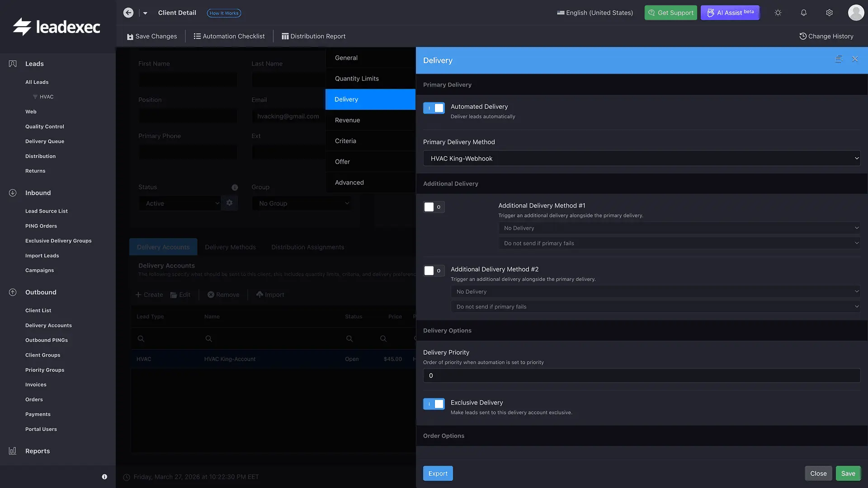
Task: Toggle Exclusive Delivery switch
Action: coord(434,404)
